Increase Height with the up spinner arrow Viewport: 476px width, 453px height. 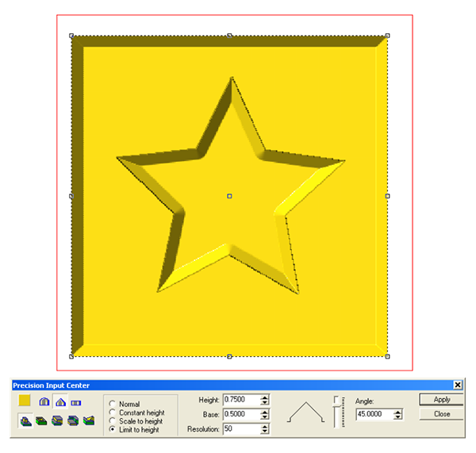(265, 397)
